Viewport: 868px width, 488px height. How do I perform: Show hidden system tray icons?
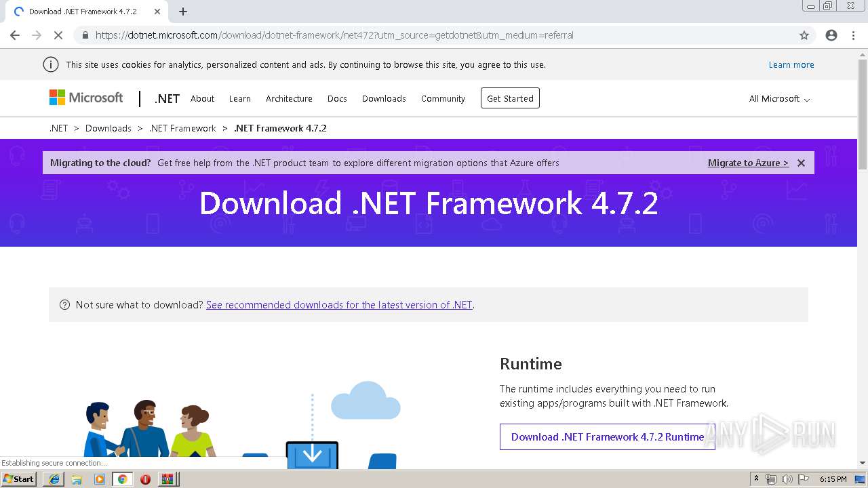[756, 479]
